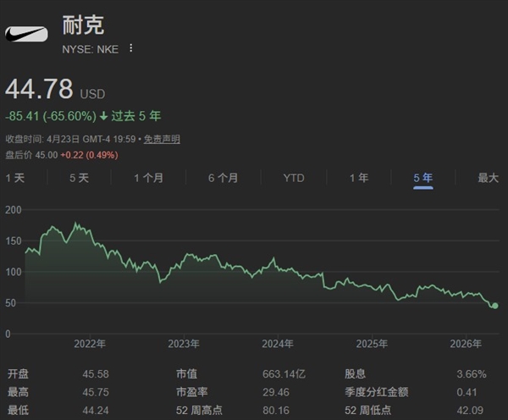This screenshot has height=420, width=508.
Task: Click the Nike swoosh logo
Action: pos(27,35)
